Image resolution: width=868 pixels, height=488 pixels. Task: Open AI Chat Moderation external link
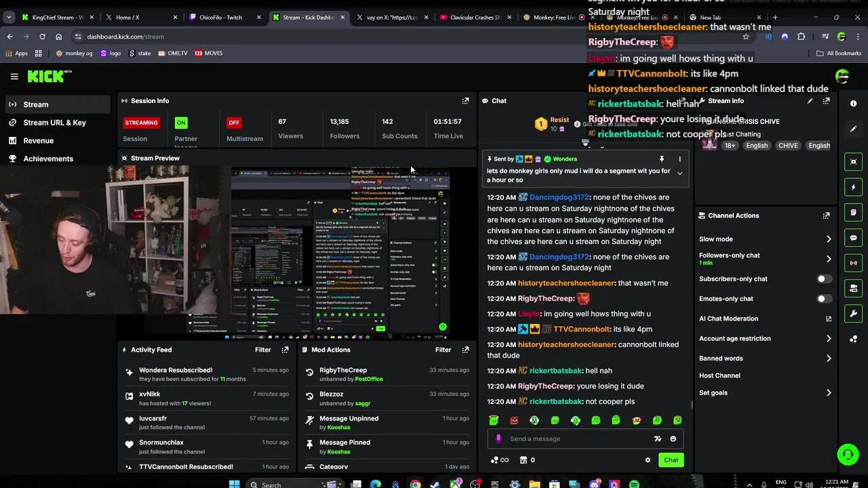click(x=829, y=319)
